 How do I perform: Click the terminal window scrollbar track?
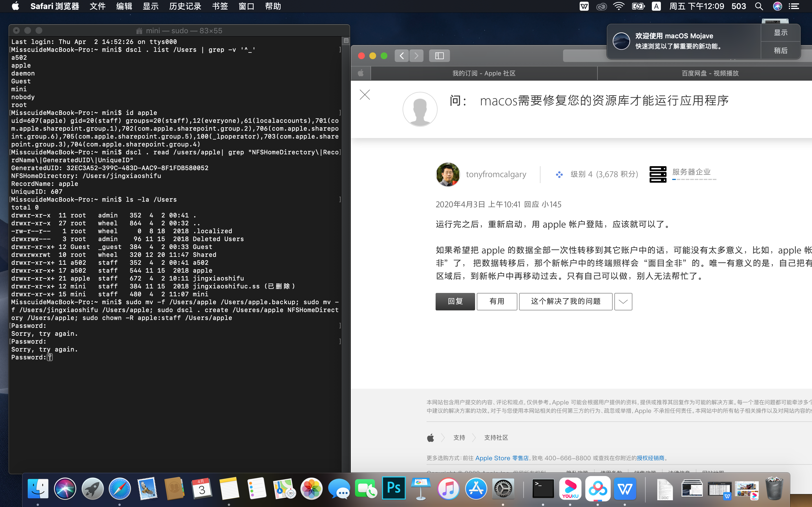346,235
